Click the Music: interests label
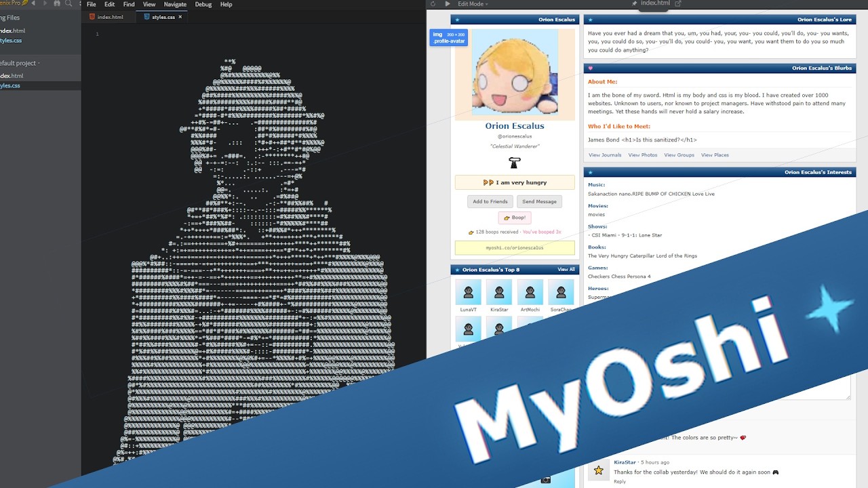 [597, 185]
